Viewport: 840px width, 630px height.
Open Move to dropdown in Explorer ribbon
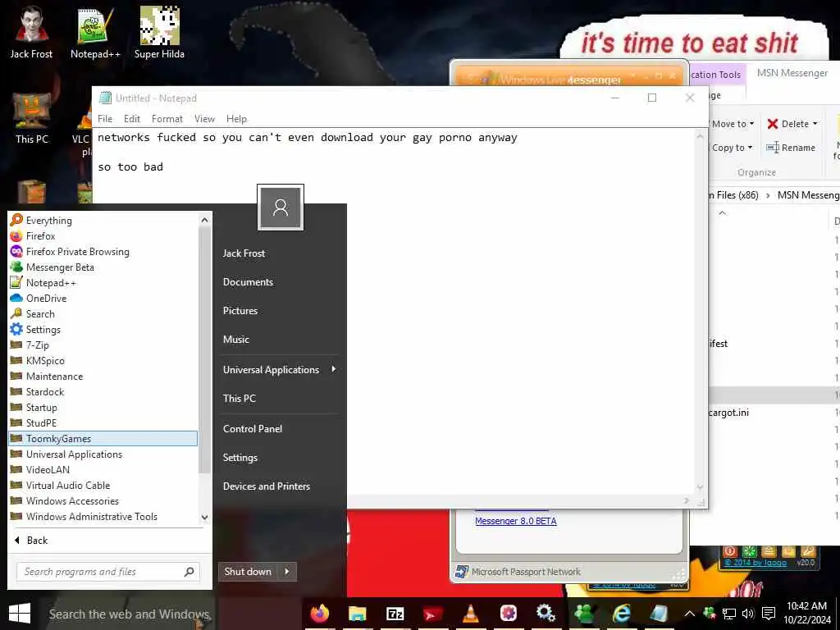(x=732, y=124)
